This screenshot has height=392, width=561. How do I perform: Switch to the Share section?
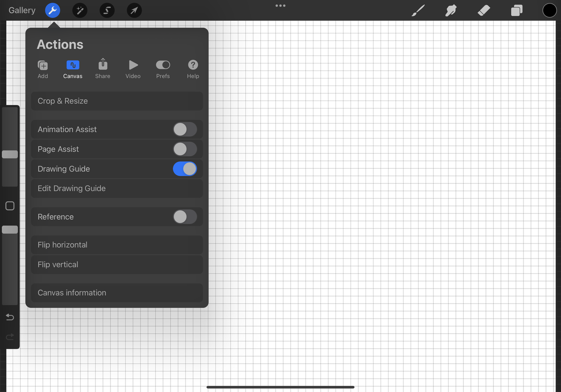(x=102, y=69)
